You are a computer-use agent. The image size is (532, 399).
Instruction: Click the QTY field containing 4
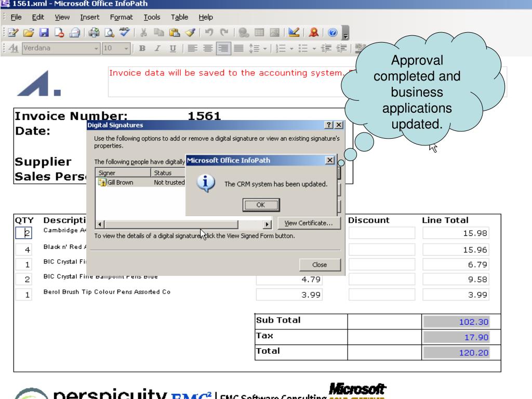pyautogui.click(x=24, y=250)
